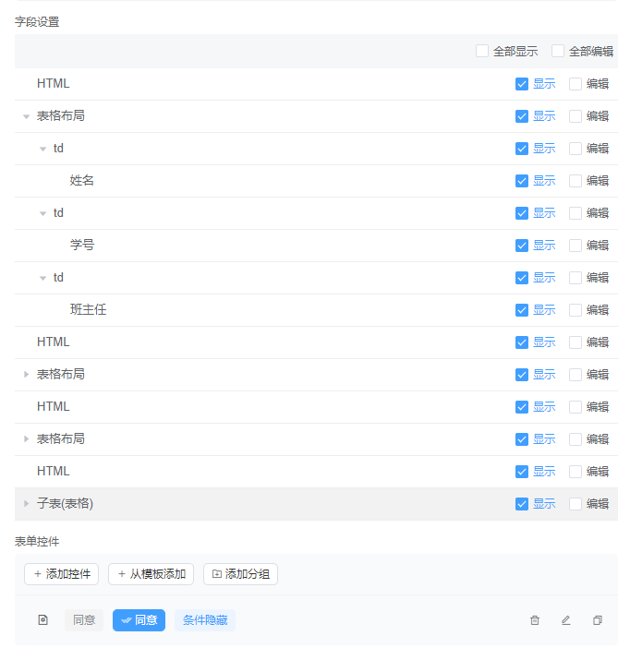Uncheck 显示 for the 学号 field
630x672 pixels.
[x=522, y=246]
